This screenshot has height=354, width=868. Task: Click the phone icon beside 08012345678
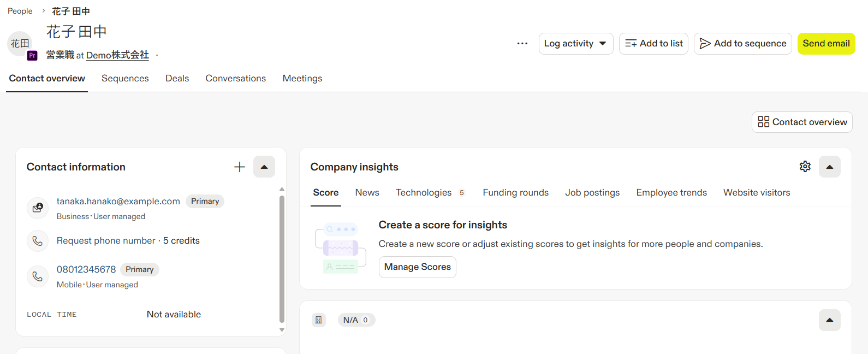tap(38, 276)
